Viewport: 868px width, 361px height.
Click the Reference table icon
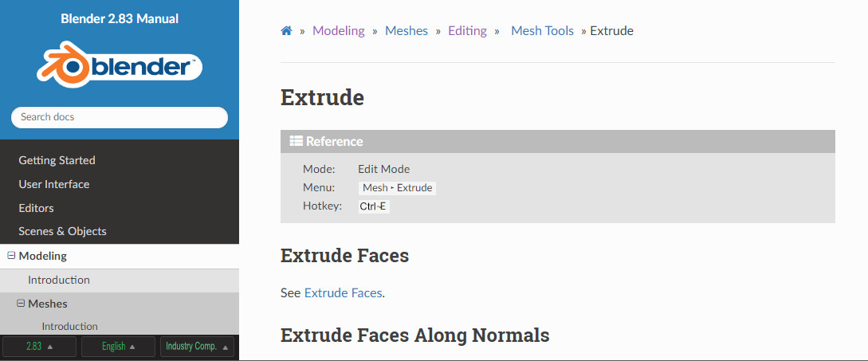297,141
